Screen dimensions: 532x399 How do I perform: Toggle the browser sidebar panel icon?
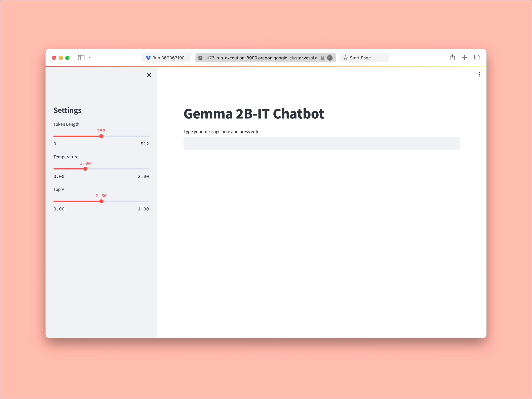click(x=81, y=58)
